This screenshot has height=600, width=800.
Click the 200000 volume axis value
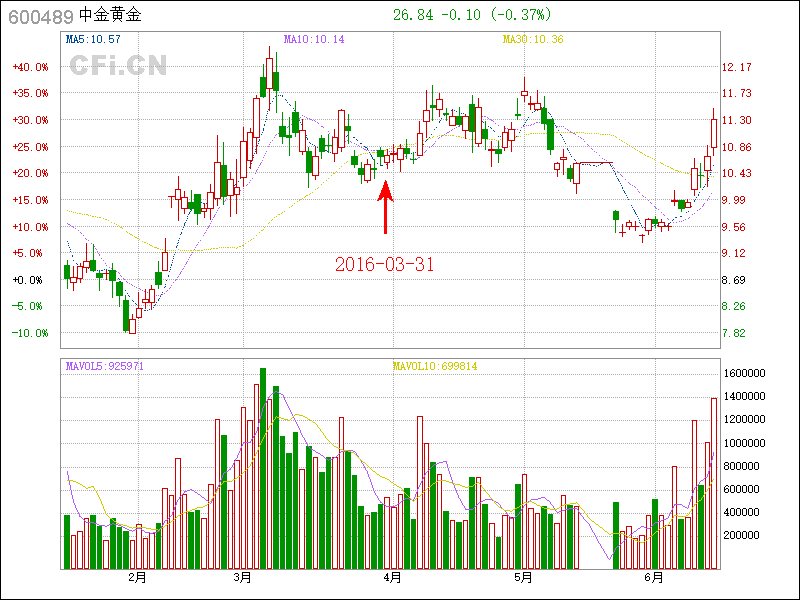(741, 535)
